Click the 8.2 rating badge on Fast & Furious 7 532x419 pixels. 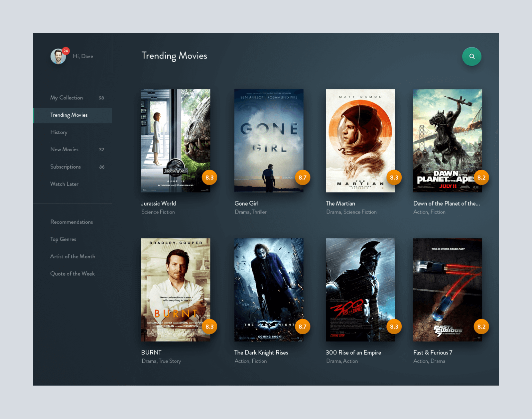(x=481, y=327)
